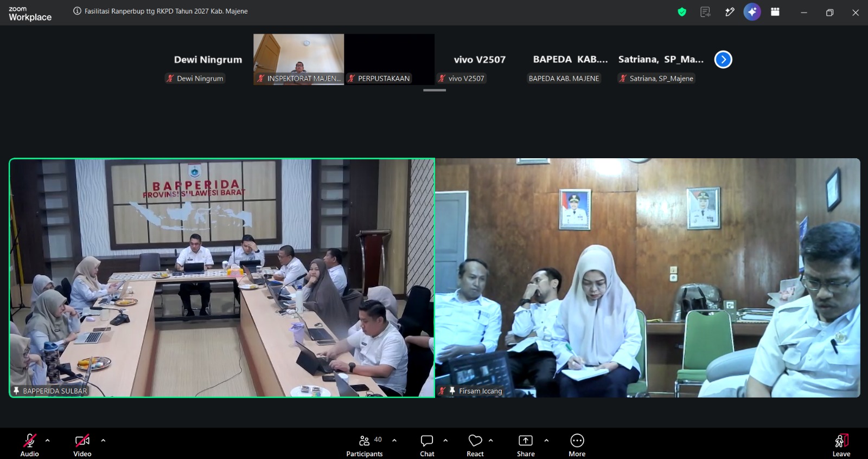
Task: Expand share options caret
Action: pos(546,440)
